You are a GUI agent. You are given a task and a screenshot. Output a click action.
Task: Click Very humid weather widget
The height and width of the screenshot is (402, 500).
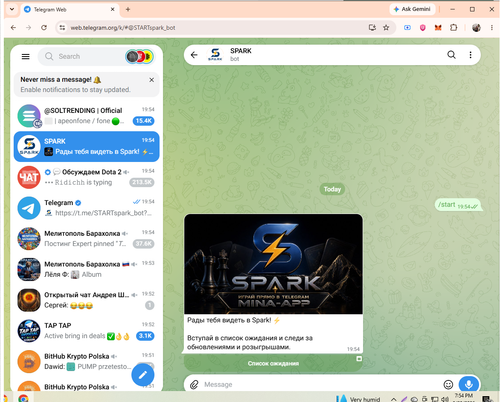point(358,399)
